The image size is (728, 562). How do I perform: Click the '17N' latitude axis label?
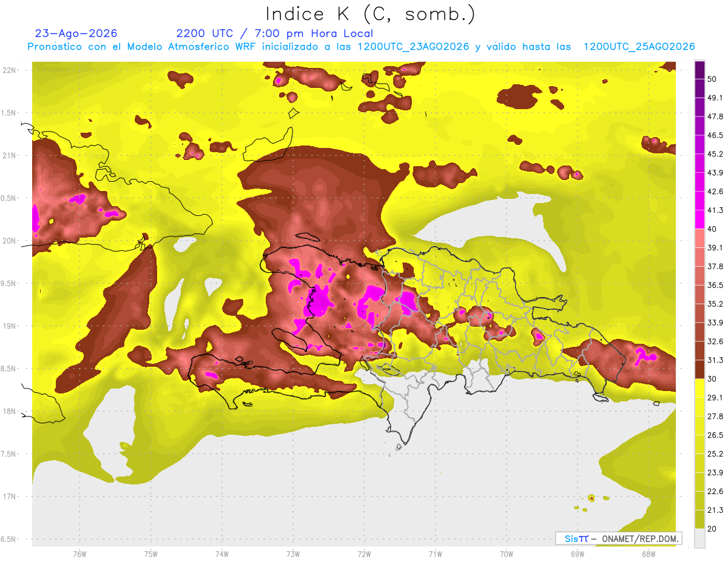[9, 497]
